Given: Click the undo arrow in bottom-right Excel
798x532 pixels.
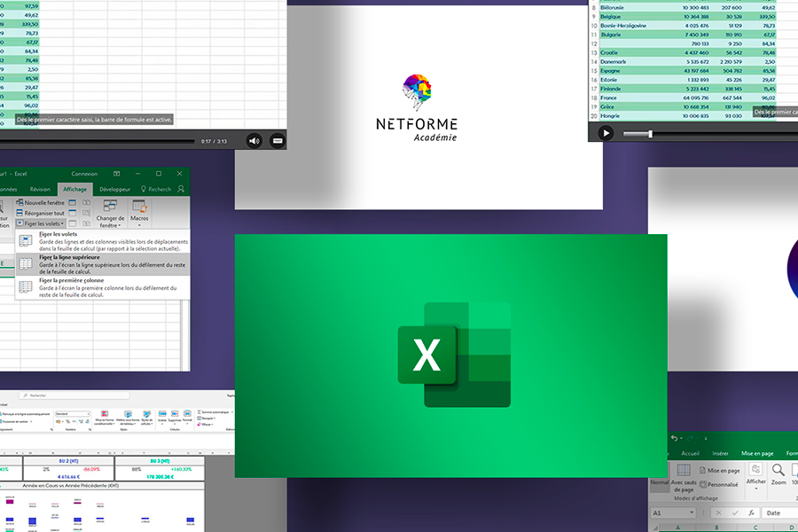Looking at the screenshot, I should click(x=675, y=438).
